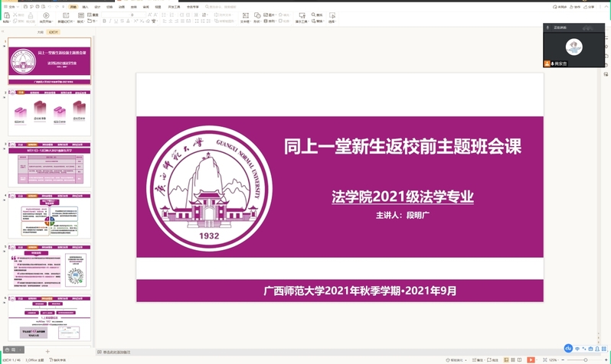Open the slide Layout icon
The width and height of the screenshot is (611, 364).
tap(81, 15)
